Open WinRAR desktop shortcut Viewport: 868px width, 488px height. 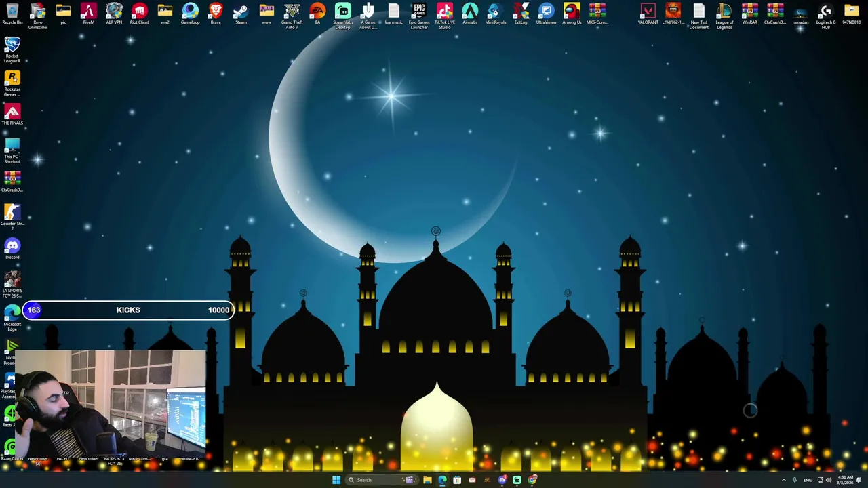(x=749, y=14)
